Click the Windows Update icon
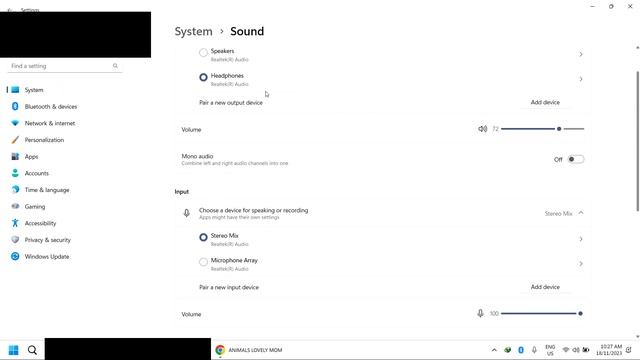The width and height of the screenshot is (640, 360). click(15, 256)
